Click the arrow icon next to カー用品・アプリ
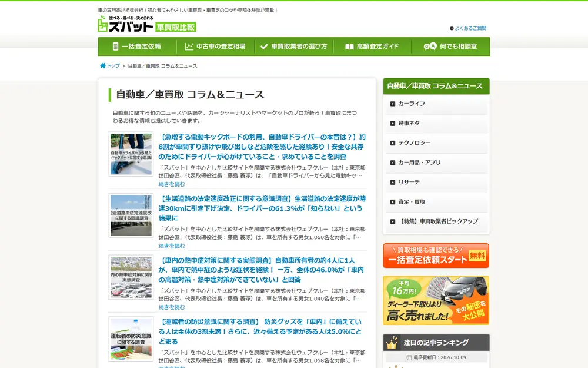 click(393, 163)
